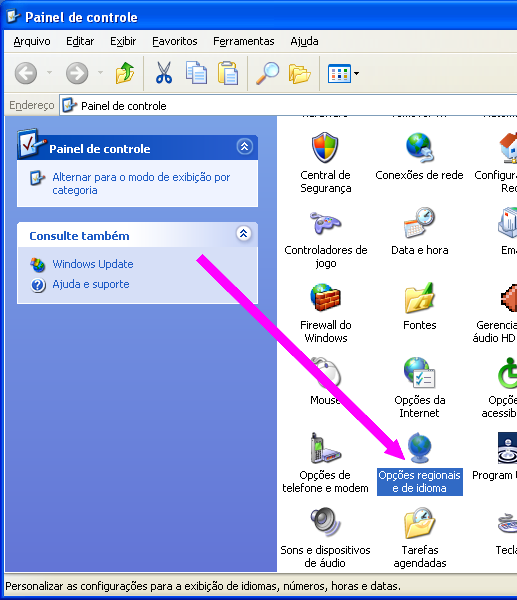517x600 pixels.
Task: Collapse the Painel de controle side panel
Action: [x=245, y=146]
